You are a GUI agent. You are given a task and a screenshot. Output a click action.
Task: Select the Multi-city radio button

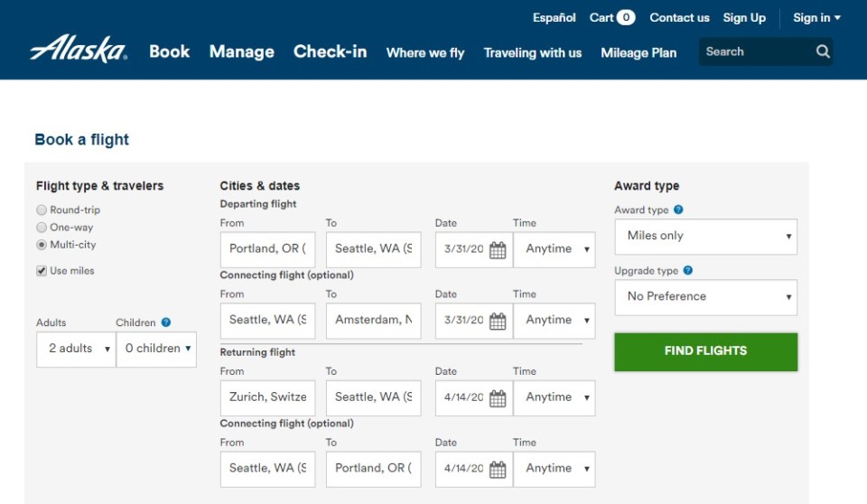42,245
